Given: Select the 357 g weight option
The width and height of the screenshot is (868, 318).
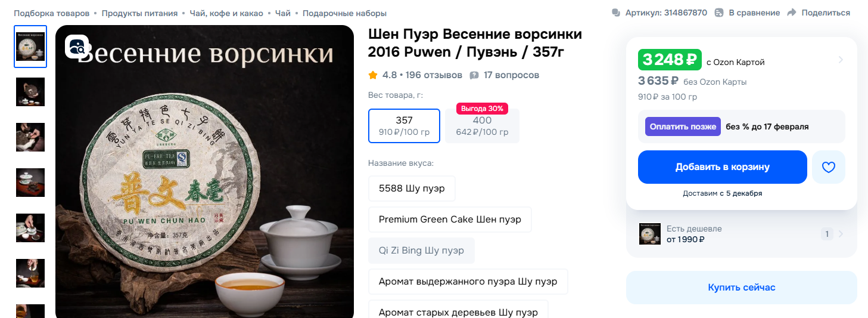Looking at the screenshot, I should [404, 126].
